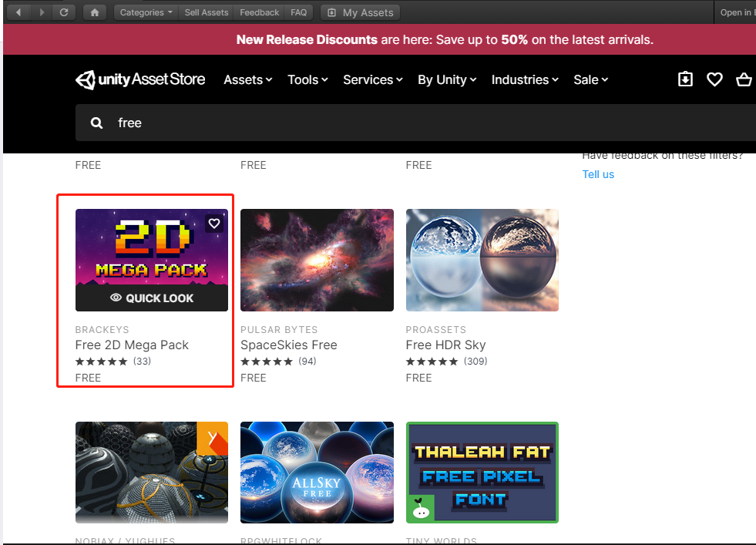Click the PULSAR BYTES publisher name
756x545 pixels.
coord(279,329)
